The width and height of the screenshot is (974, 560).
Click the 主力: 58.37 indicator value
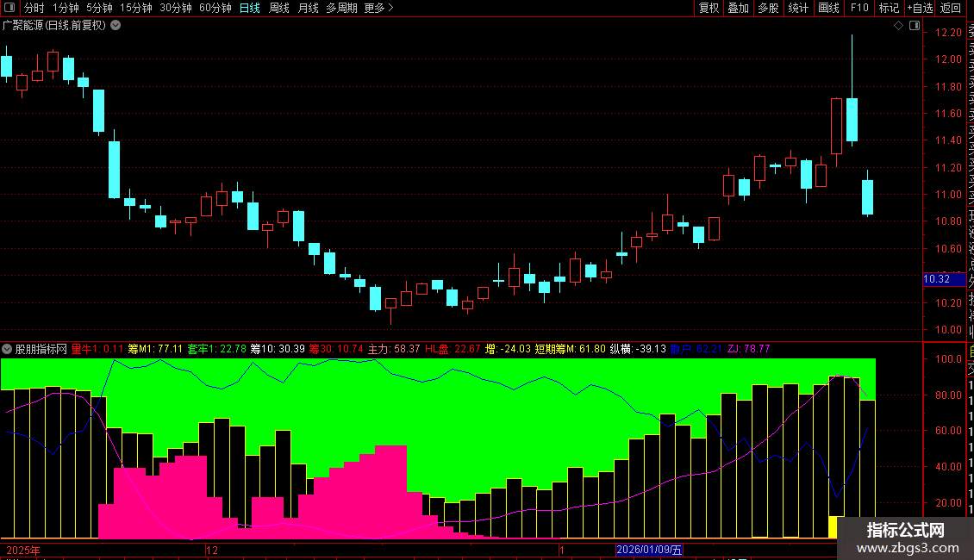(x=394, y=349)
